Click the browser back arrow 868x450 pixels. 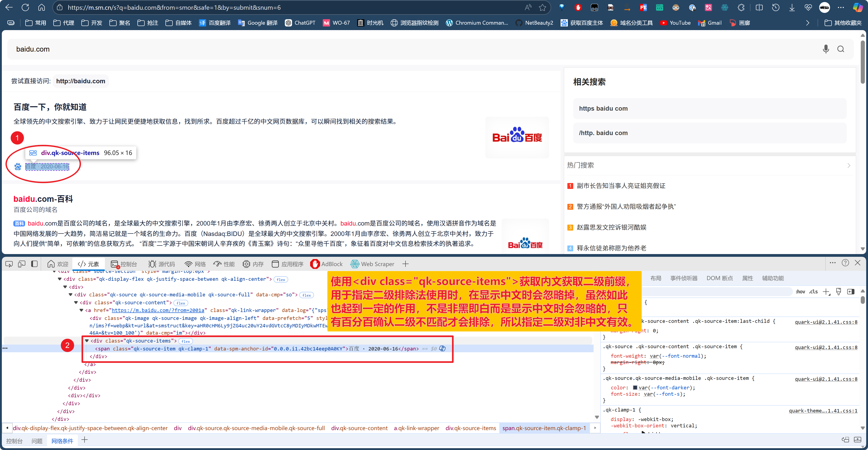pyautogui.click(x=9, y=7)
